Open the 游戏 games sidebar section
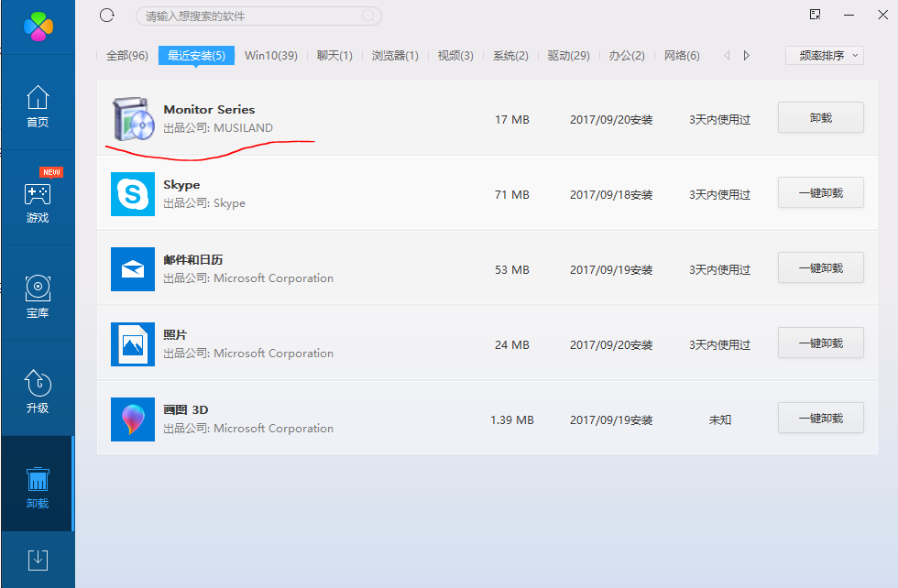Image resolution: width=898 pixels, height=588 pixels. click(38, 201)
